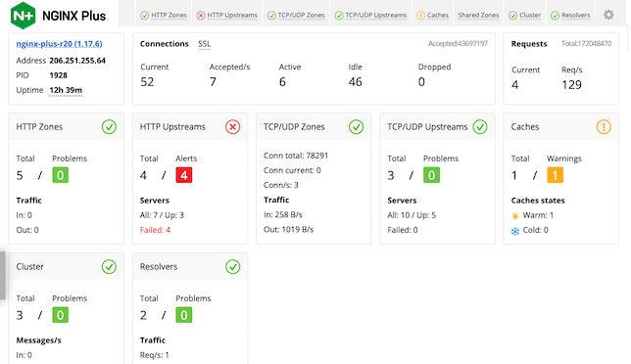This screenshot has height=364, width=631.
Task: Click green 0 problems badge in HTTP Zones
Action: pyautogui.click(x=61, y=175)
